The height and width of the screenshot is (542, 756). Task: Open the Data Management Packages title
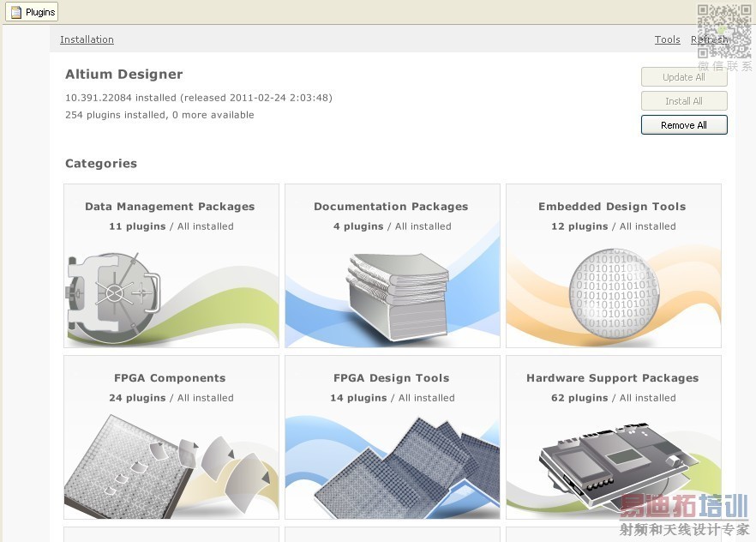tap(170, 207)
